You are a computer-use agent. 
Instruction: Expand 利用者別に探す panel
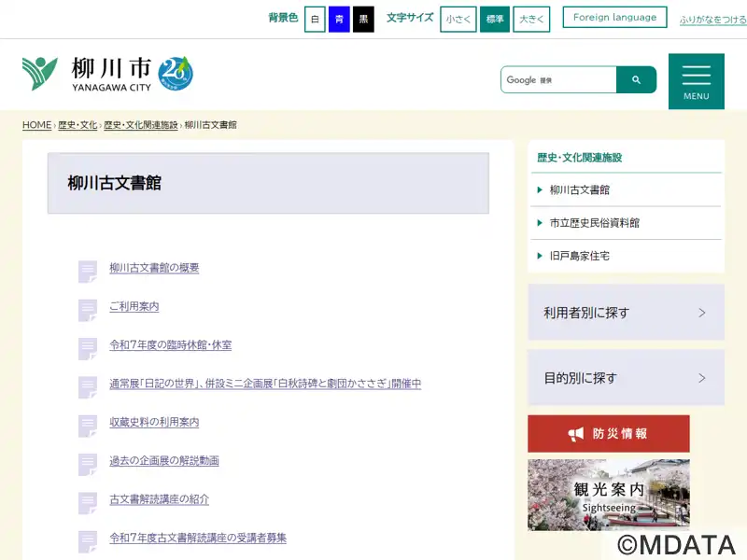[x=626, y=313]
